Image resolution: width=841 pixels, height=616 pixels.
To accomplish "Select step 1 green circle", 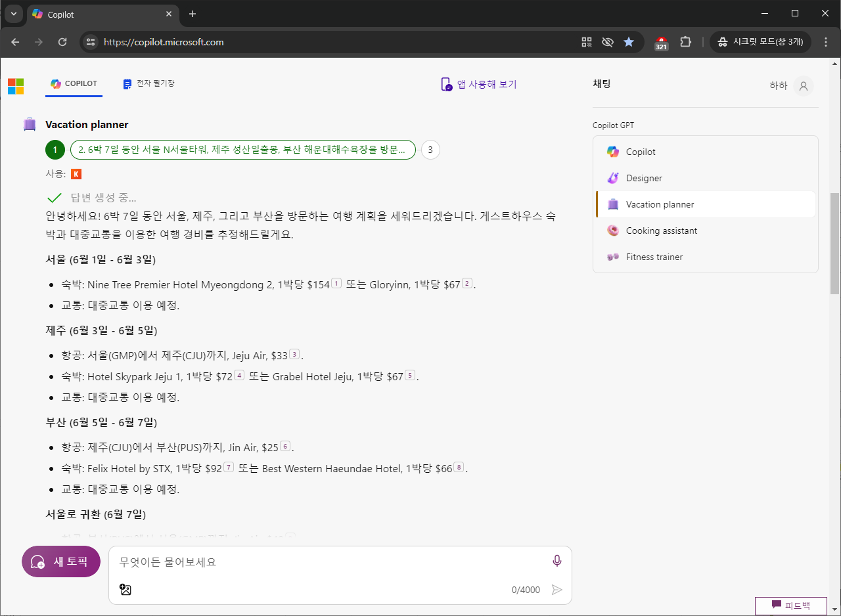I will click(55, 150).
